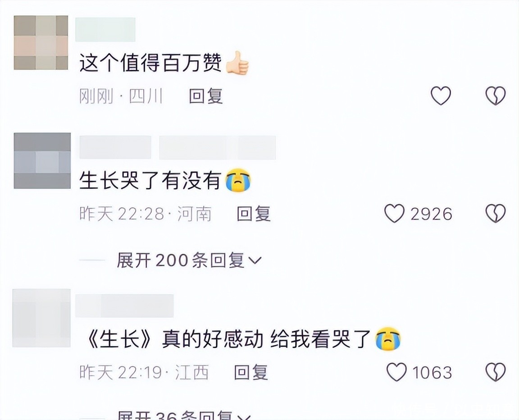This screenshot has height=420, width=519.
Task: Open avatar of first commenter
Action: [41, 43]
